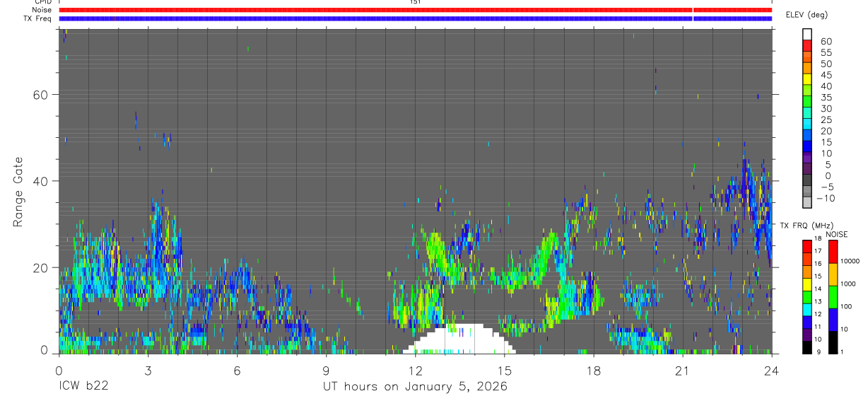Click the white dome region near 13–14 UT
Viewport: 868px width, 401px height.
coord(459,339)
